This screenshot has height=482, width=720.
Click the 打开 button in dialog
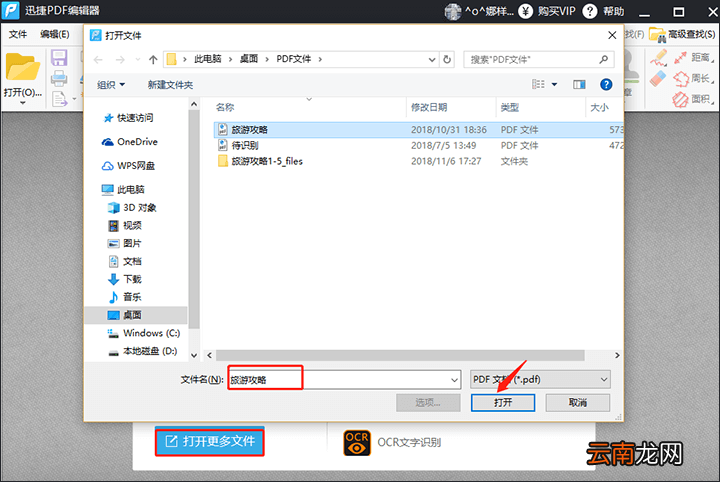click(x=503, y=403)
